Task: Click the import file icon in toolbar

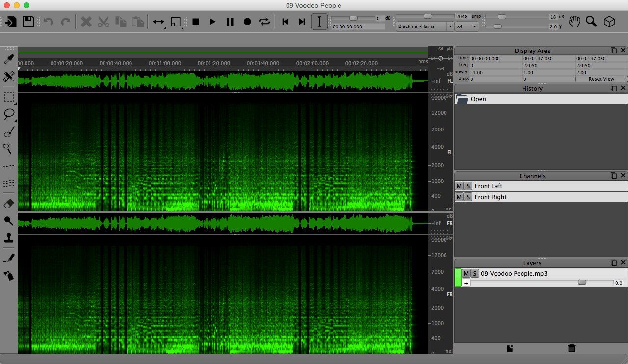Action: (11, 22)
